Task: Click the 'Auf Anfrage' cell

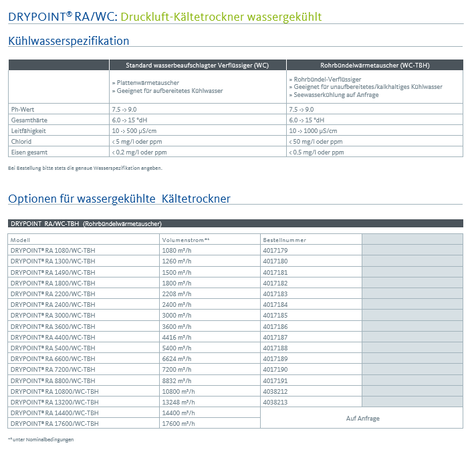Action: click(362, 418)
